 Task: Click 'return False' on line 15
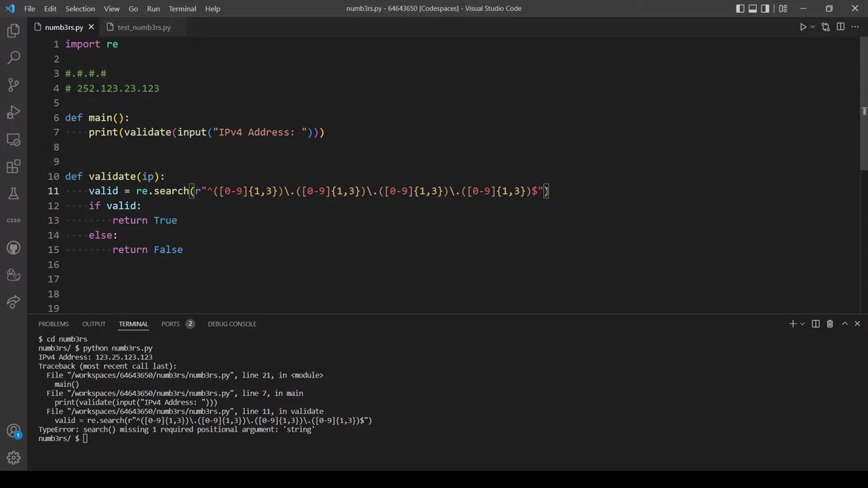click(x=147, y=249)
